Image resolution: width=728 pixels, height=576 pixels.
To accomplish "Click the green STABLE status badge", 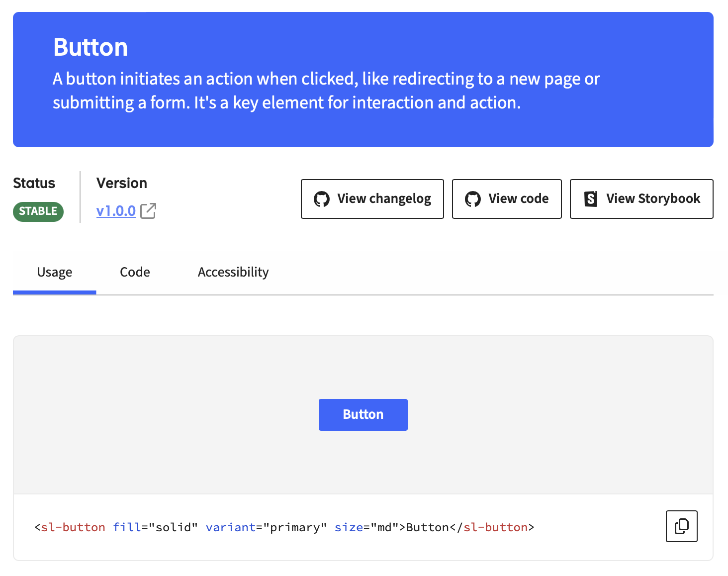I will [38, 211].
